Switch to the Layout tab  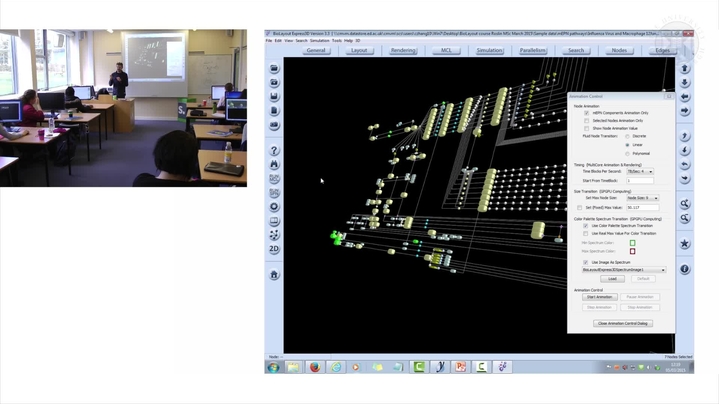(x=359, y=49)
